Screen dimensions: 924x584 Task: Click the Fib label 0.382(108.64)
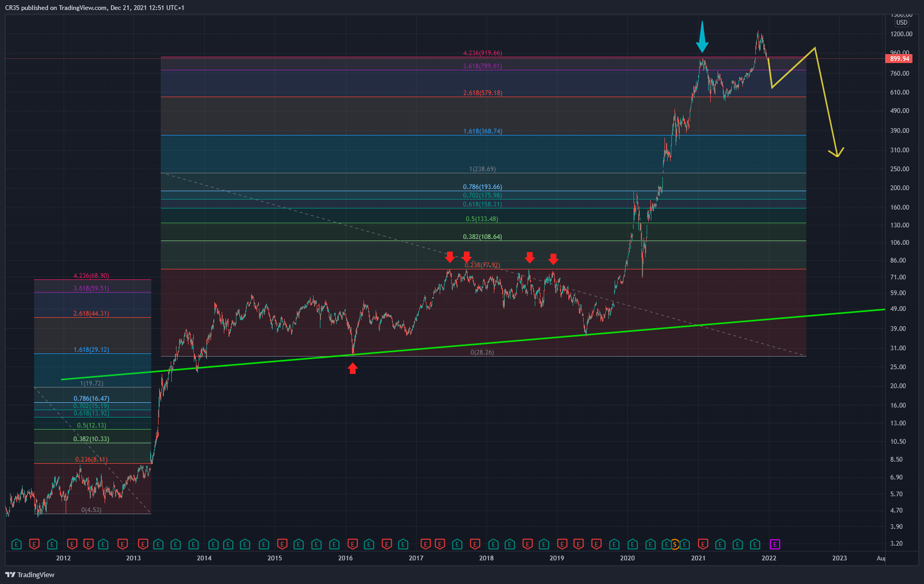pos(482,237)
